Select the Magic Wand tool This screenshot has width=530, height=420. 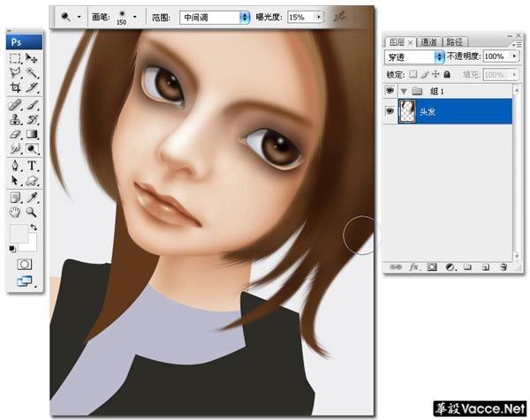click(32, 72)
